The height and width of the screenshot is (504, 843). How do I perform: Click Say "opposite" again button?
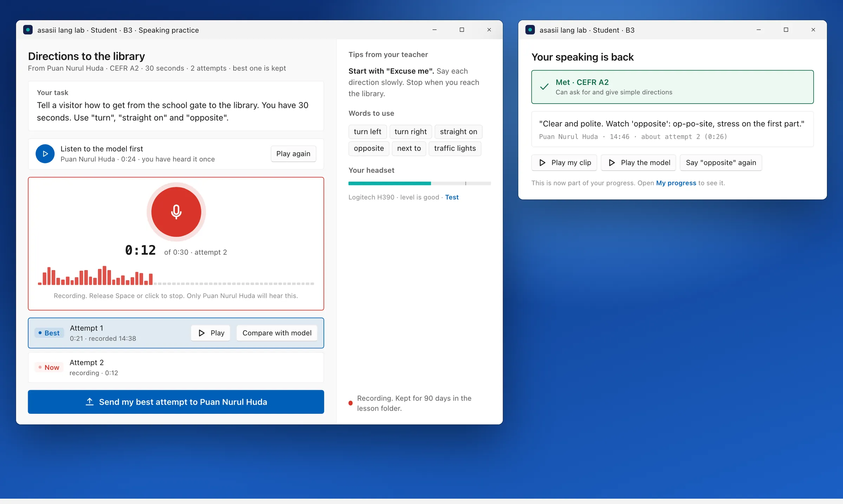tap(721, 163)
